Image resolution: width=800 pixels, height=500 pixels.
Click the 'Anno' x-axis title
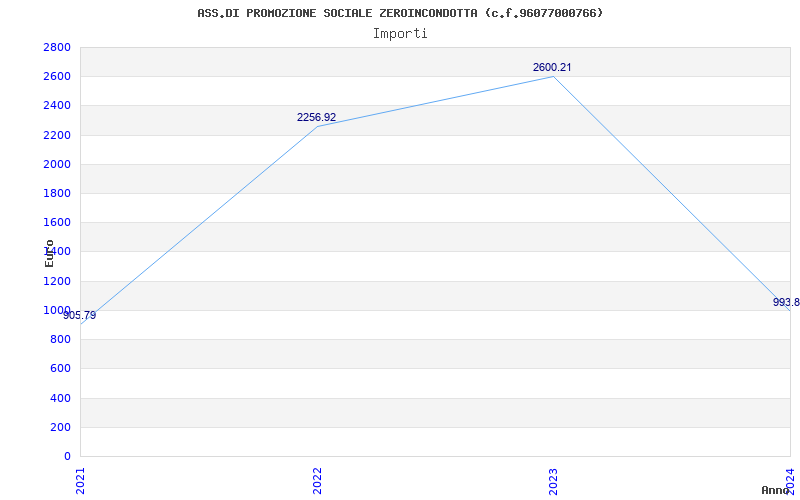[776, 490]
